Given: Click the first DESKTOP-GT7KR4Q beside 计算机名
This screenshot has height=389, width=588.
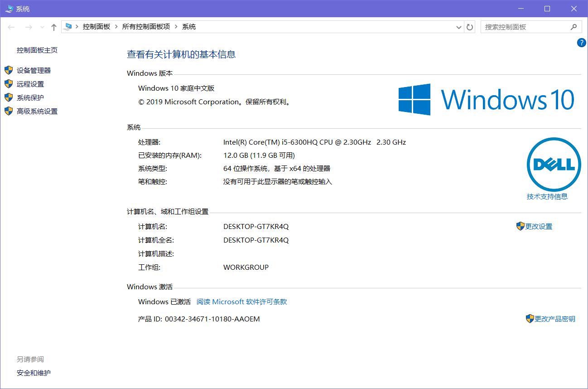Looking at the screenshot, I should pyautogui.click(x=256, y=226).
